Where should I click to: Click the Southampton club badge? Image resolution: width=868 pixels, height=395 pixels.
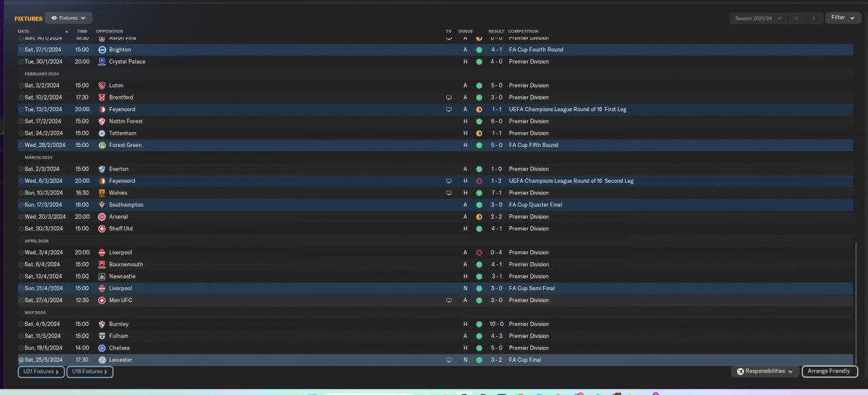102,205
